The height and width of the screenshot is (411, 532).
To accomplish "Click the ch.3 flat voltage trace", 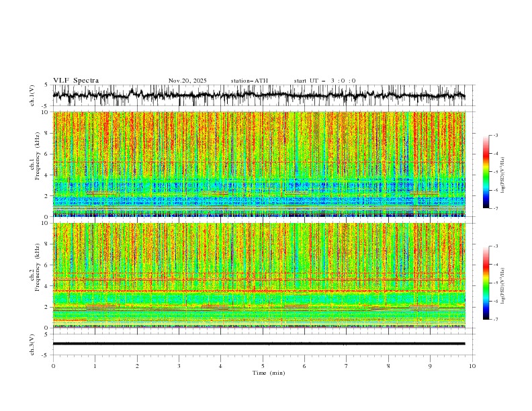I will tap(259, 344).
